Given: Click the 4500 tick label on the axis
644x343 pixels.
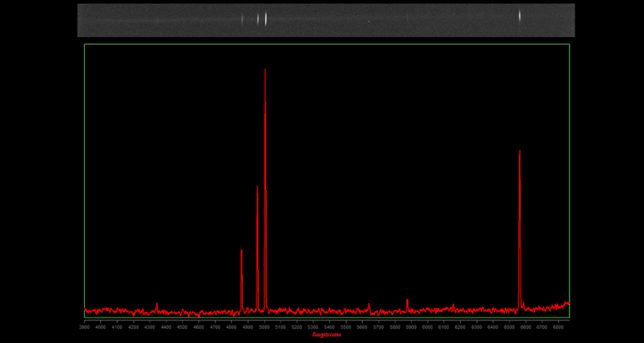Looking at the screenshot, I should point(182,327).
